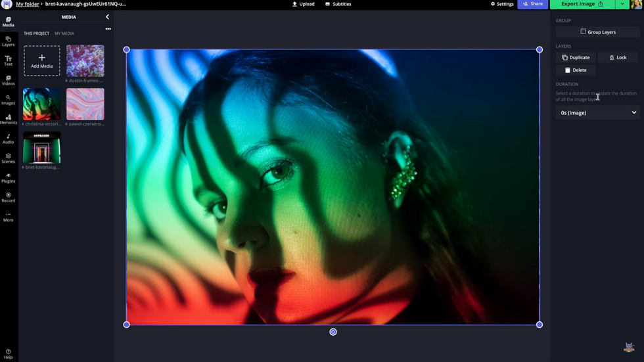Click the mascot chat icon bottom right
644x362 pixels.
(629, 348)
